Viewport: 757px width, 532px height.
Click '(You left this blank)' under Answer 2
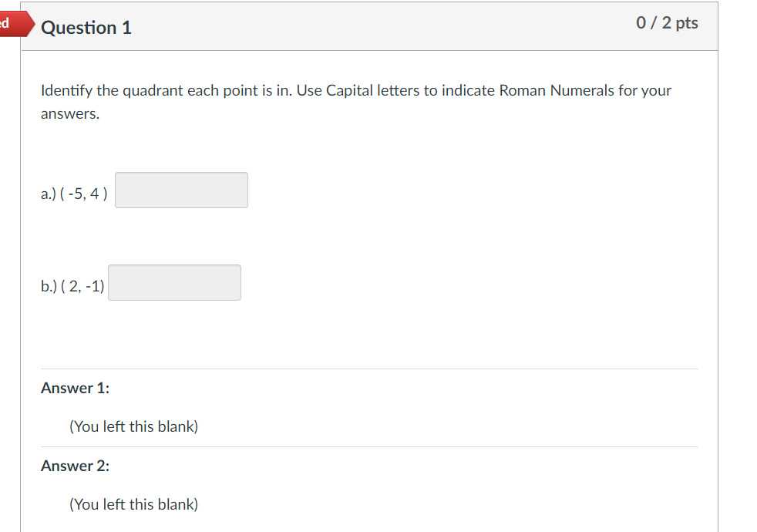point(133,504)
